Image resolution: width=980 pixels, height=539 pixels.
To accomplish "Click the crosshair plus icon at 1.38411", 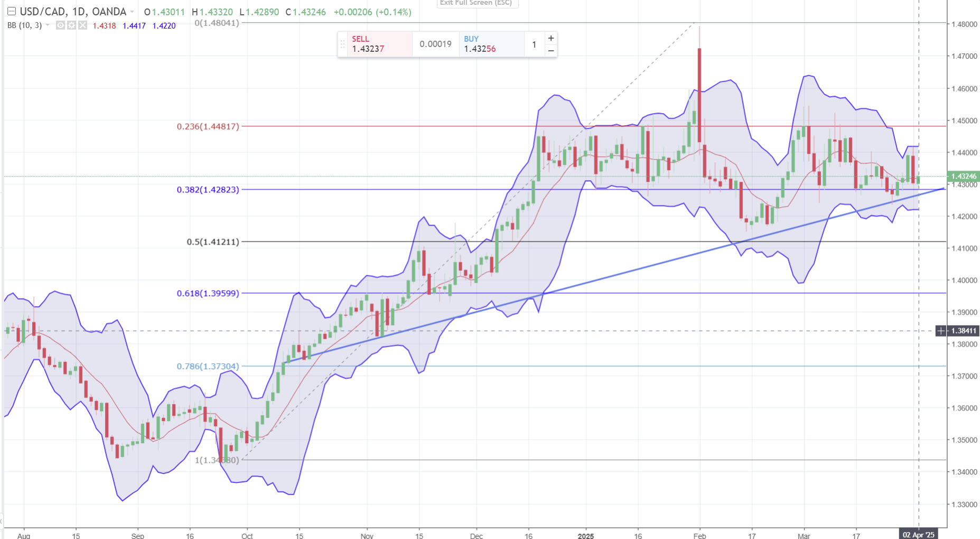I will 941,331.
